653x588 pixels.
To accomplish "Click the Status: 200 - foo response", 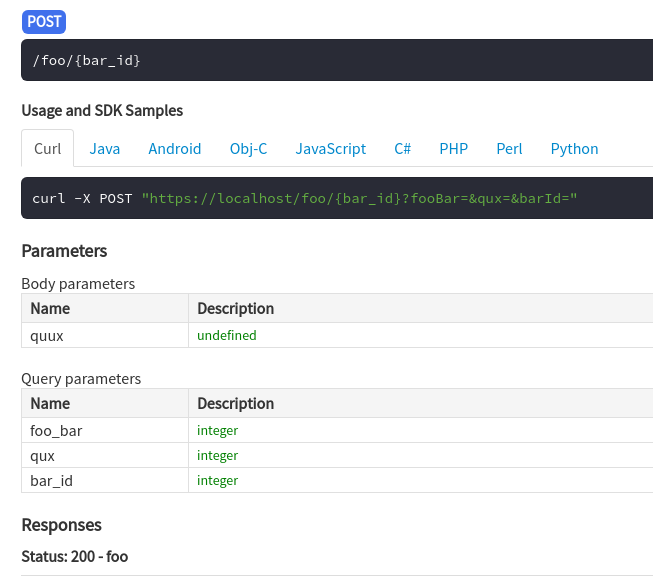I will pos(75,556).
